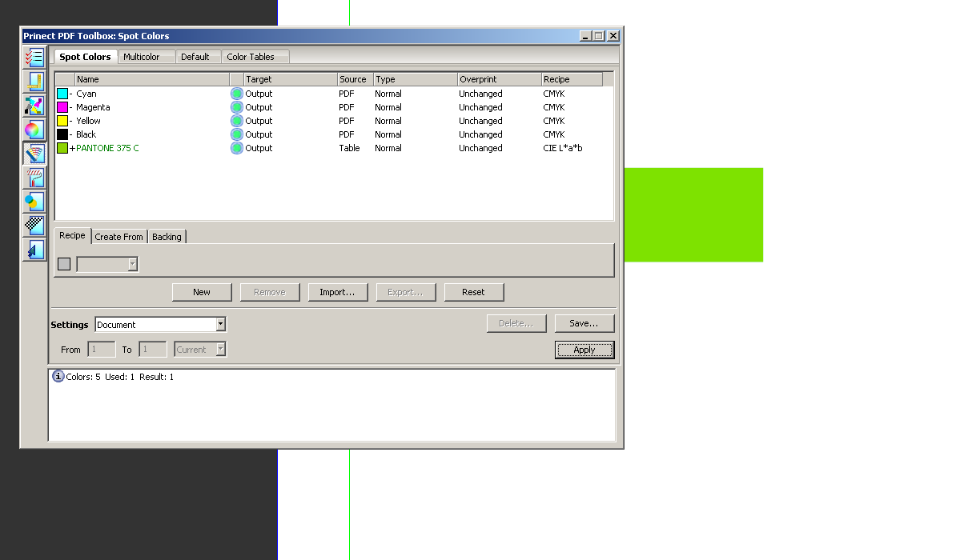Open the Current page range dropdown
The image size is (980, 560).
(x=200, y=350)
